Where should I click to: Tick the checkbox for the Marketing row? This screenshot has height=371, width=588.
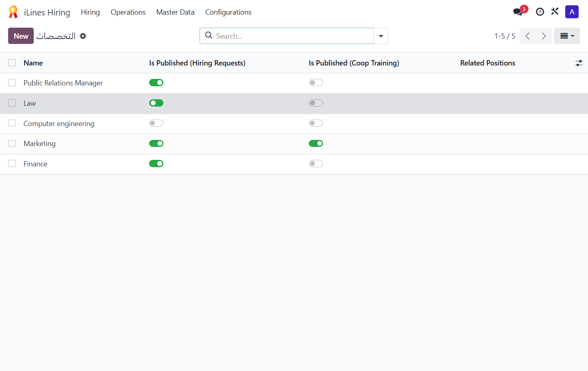click(12, 144)
